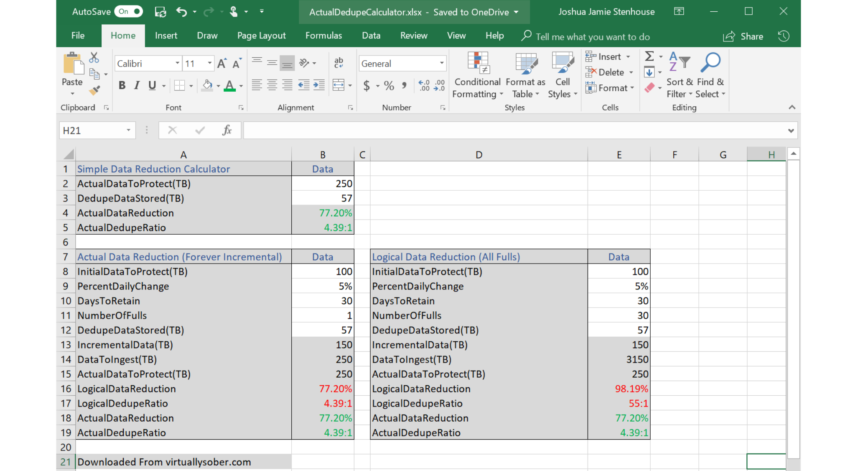Click the Share button

[743, 36]
